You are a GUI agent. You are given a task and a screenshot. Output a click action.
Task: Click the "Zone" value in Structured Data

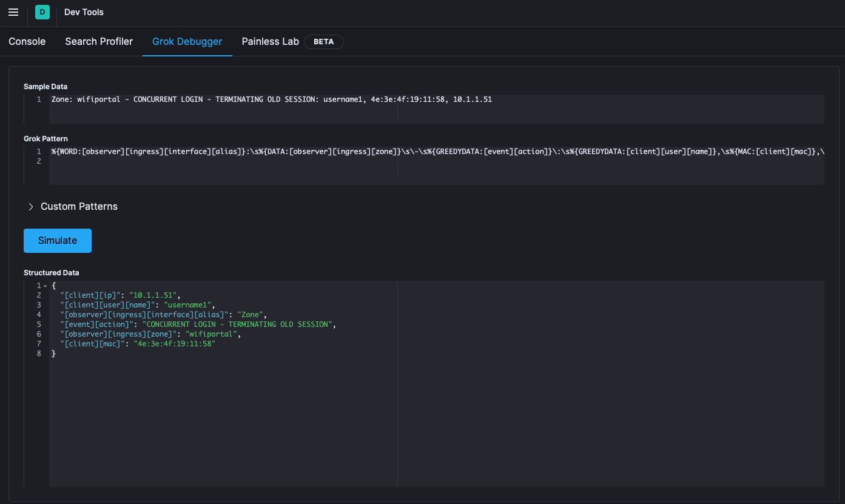click(x=250, y=315)
